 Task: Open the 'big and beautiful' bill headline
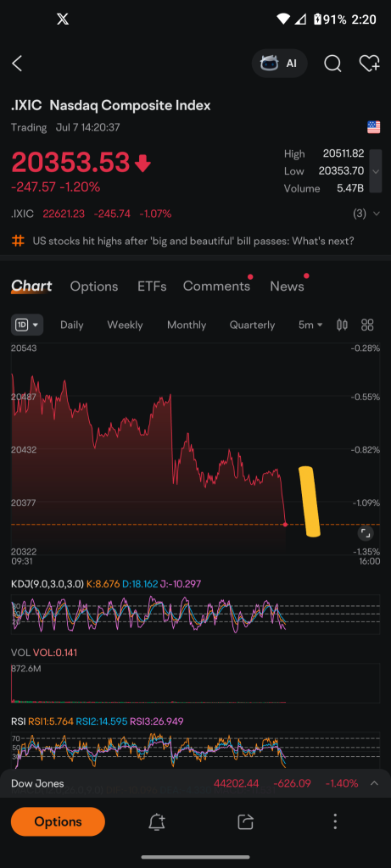[193, 242]
